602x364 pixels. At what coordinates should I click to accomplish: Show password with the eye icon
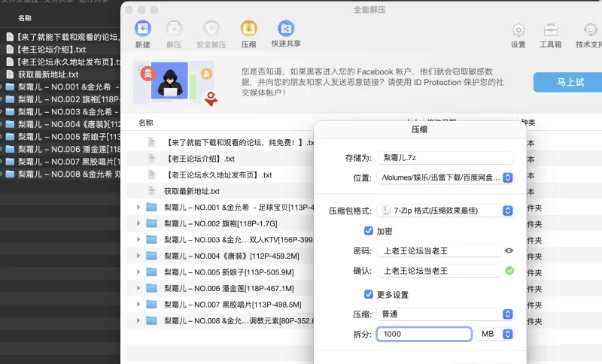[509, 250]
